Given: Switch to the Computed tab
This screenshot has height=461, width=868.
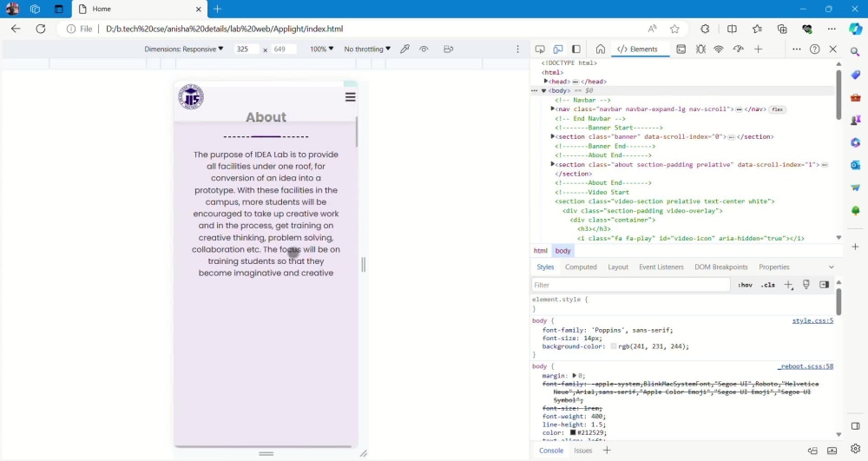Looking at the screenshot, I should [x=581, y=267].
